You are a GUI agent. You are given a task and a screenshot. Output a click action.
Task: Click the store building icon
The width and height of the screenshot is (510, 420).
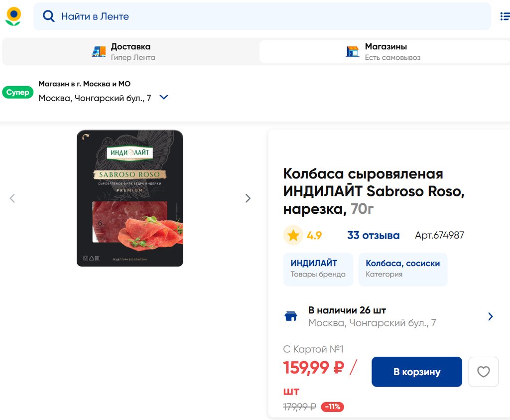coord(353,51)
